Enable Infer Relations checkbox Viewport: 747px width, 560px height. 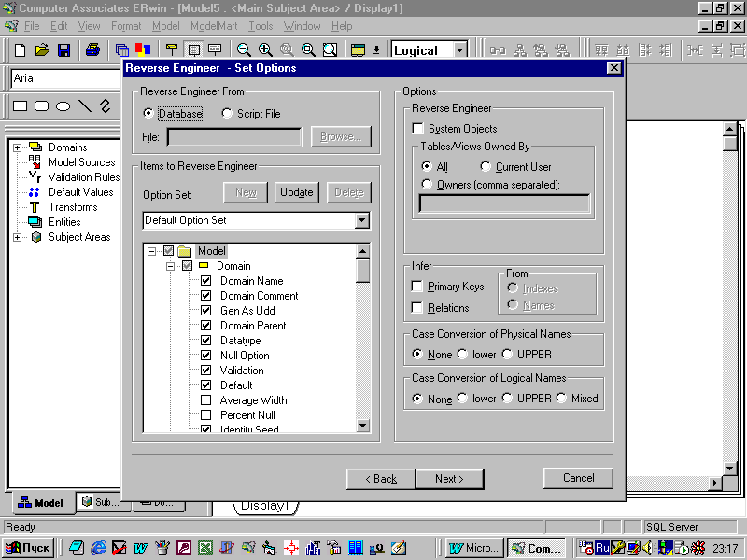click(x=416, y=308)
